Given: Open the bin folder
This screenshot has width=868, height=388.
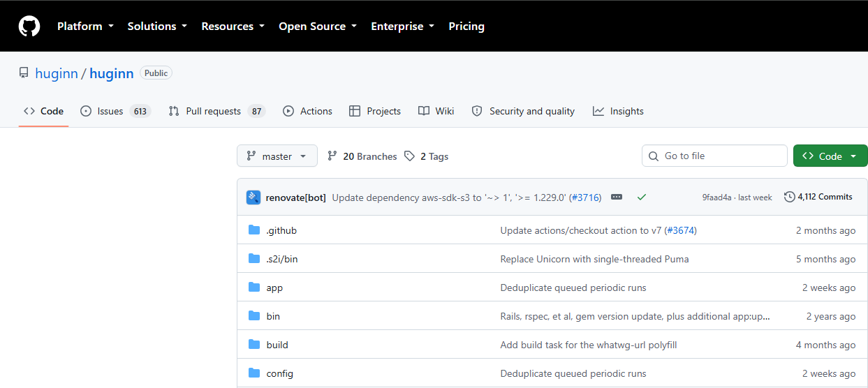Looking at the screenshot, I should [x=273, y=316].
